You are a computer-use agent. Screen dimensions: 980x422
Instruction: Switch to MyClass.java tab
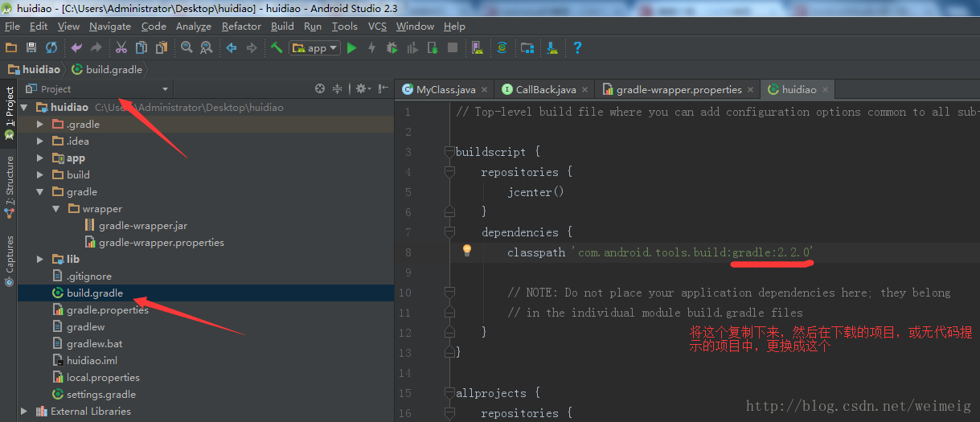click(445, 89)
